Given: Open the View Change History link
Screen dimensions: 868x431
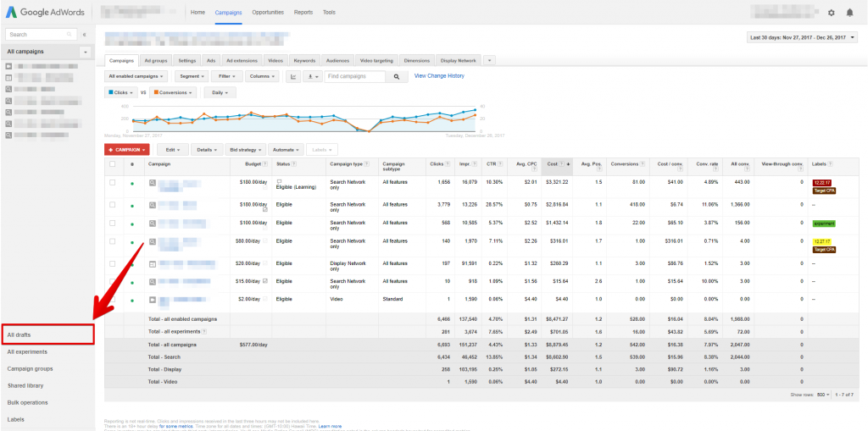Looking at the screenshot, I should point(439,76).
